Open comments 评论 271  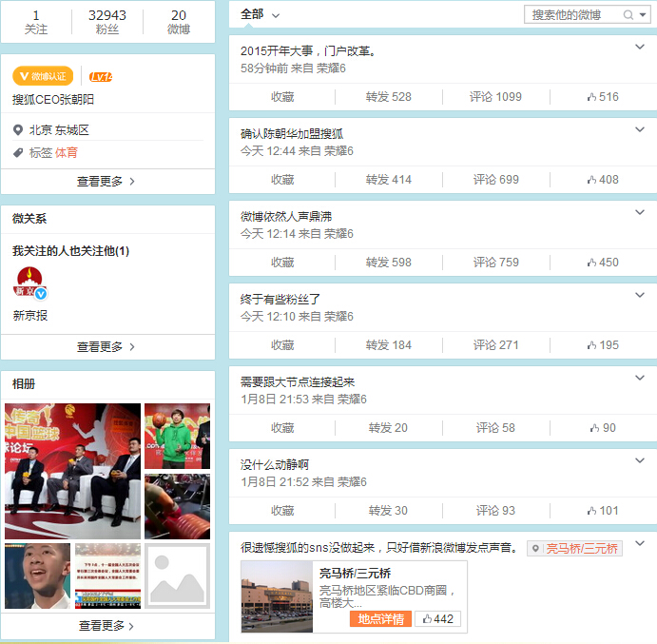click(x=496, y=345)
